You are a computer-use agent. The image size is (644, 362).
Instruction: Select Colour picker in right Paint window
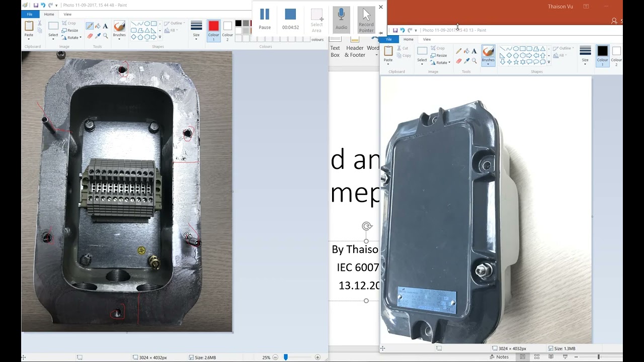(x=466, y=61)
